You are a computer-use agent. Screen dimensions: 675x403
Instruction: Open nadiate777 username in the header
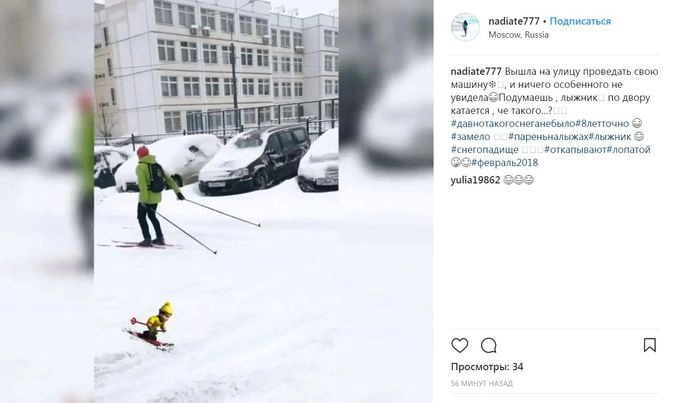tap(514, 21)
